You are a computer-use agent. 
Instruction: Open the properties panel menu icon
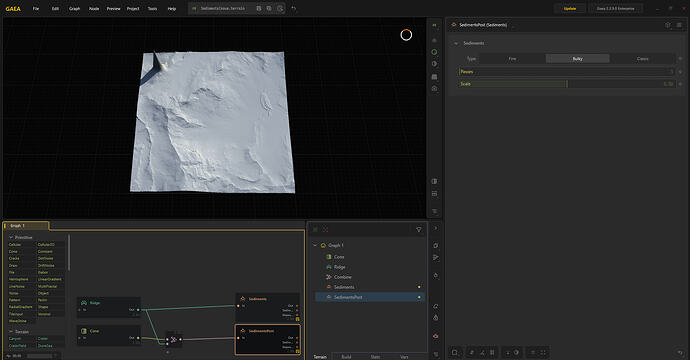[679, 25]
